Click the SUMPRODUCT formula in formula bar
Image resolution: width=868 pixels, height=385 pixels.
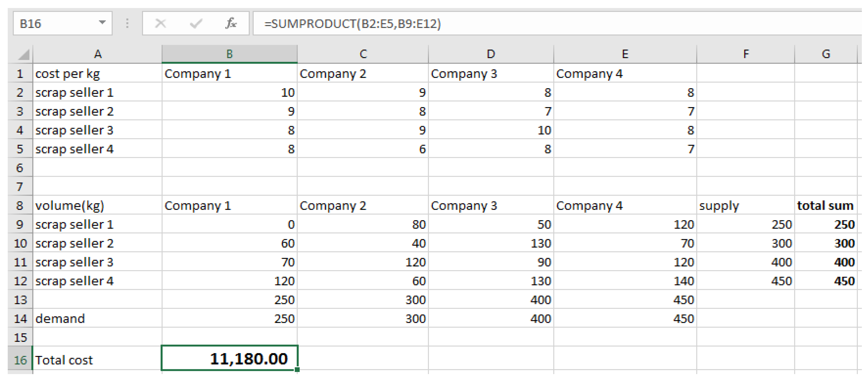(352, 24)
